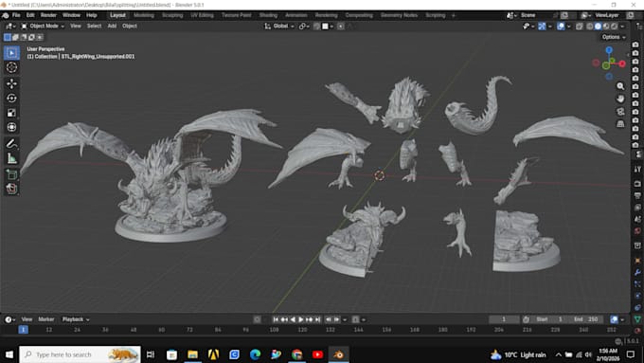Open the Window menu
Viewport: 644px width, 363px height.
[71, 15]
